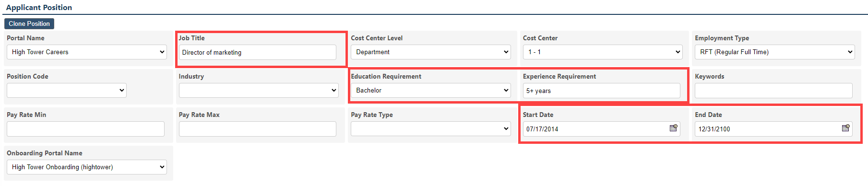Image resolution: width=868 pixels, height=186 pixels.
Task: Expand the Portal Name dropdown
Action: tap(87, 52)
